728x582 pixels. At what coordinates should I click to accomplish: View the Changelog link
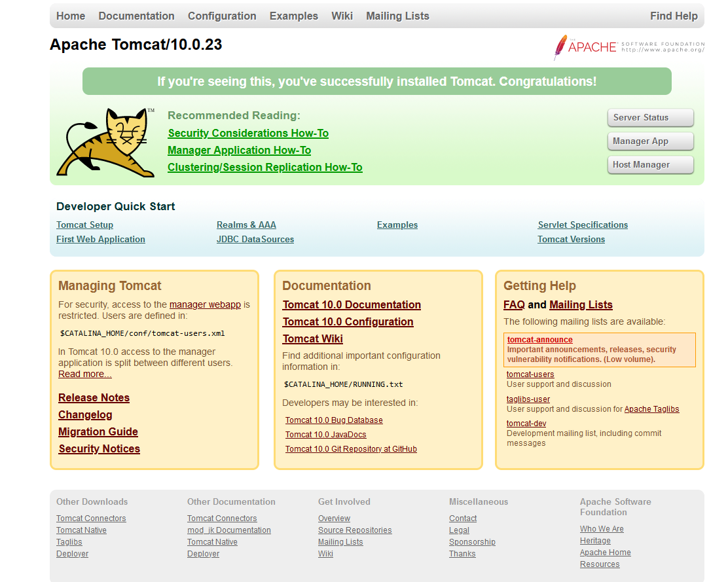pyautogui.click(x=85, y=415)
